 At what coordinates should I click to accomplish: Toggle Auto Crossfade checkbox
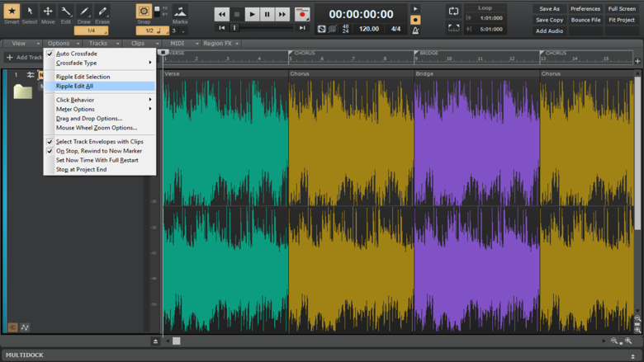point(76,54)
